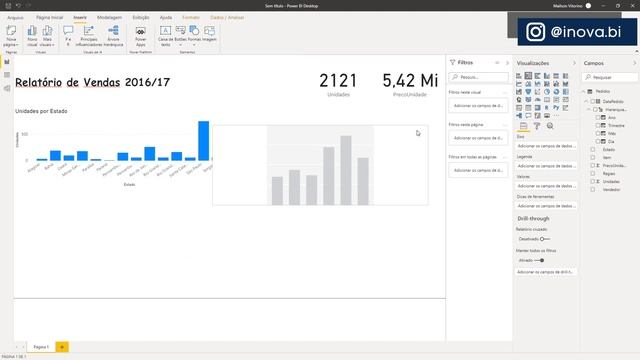Open more visuals ellipsis in Visualizações
Image resolution: width=640 pixels, height=360 pixels.
[x=556, y=116]
